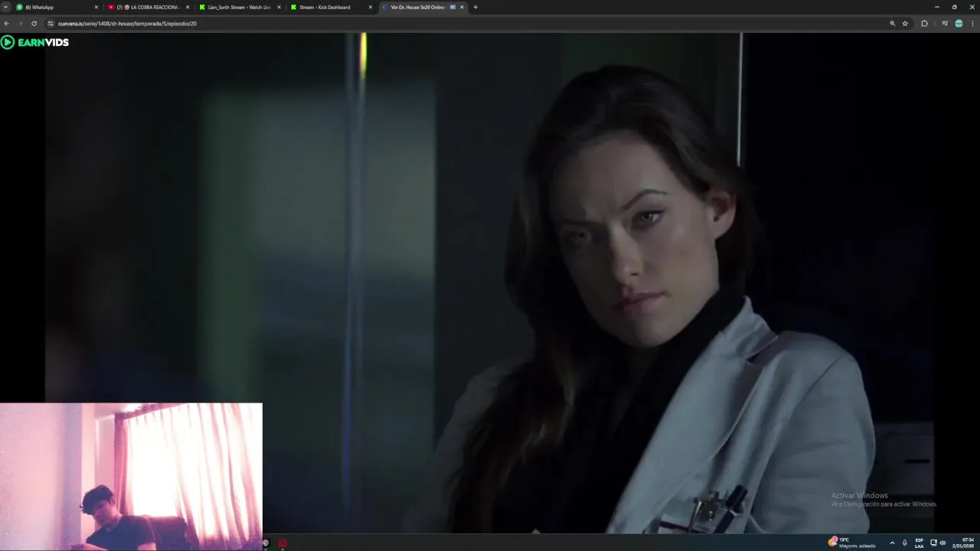Viewport: 980px width, 551px height.
Task: Switch to the WhatsApp tab
Action: (x=57, y=7)
